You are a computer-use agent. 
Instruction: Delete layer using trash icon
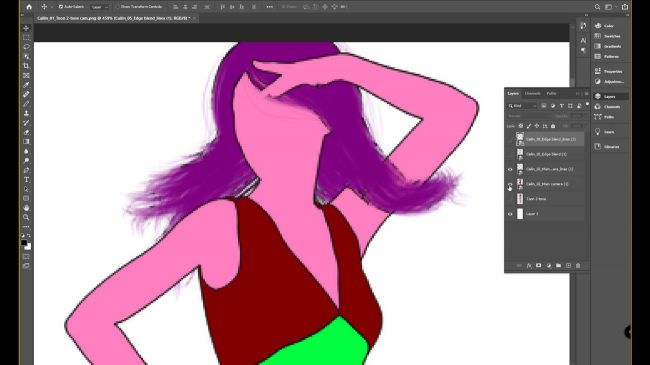tap(578, 265)
